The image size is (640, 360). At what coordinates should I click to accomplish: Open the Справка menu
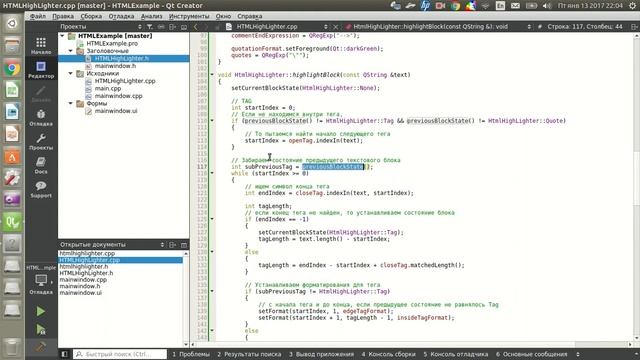pos(249,16)
